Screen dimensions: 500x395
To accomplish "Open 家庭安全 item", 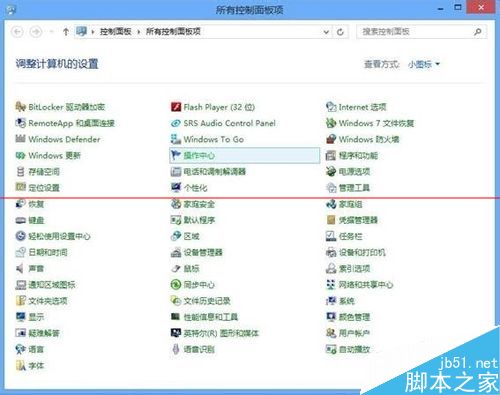I will click(193, 204).
